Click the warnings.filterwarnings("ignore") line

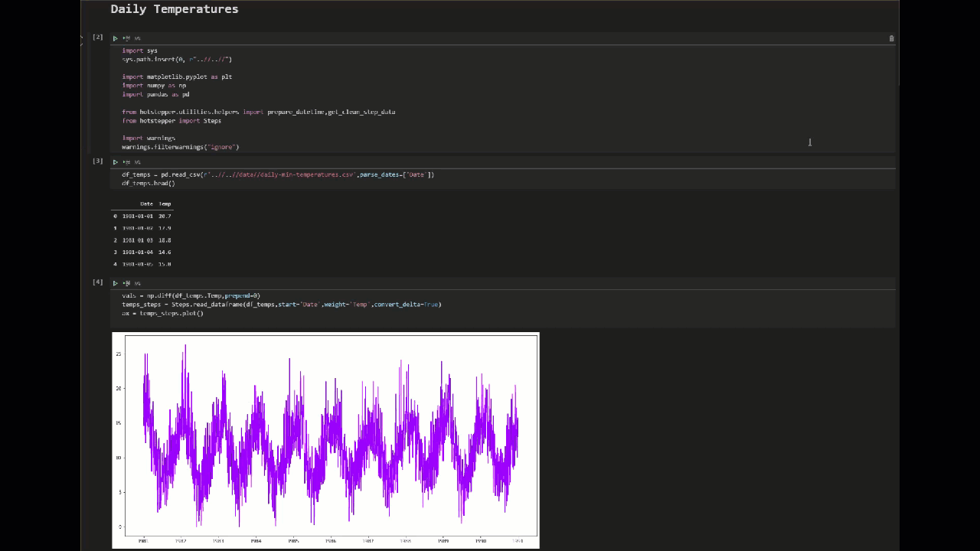point(181,147)
